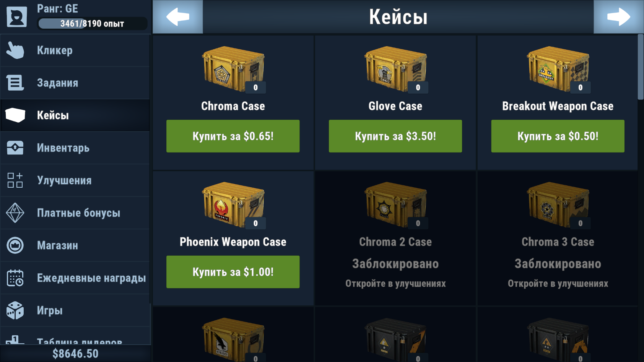
Task: Click the player profile avatar icon
Action: point(17,17)
